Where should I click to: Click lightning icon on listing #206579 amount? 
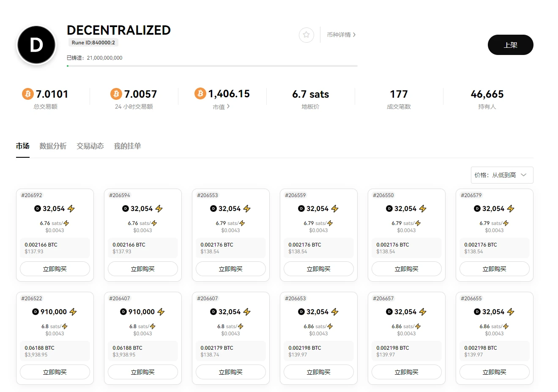click(511, 208)
